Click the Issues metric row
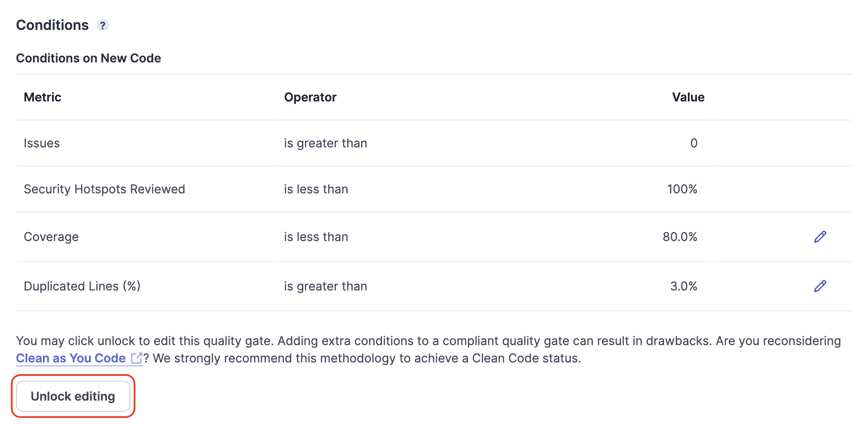Screen dimensions: 868x424 42,143
